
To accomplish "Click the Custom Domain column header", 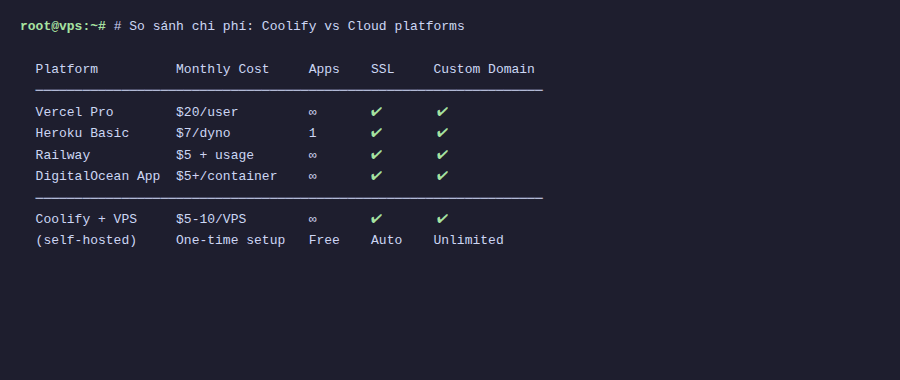I will (484, 69).
